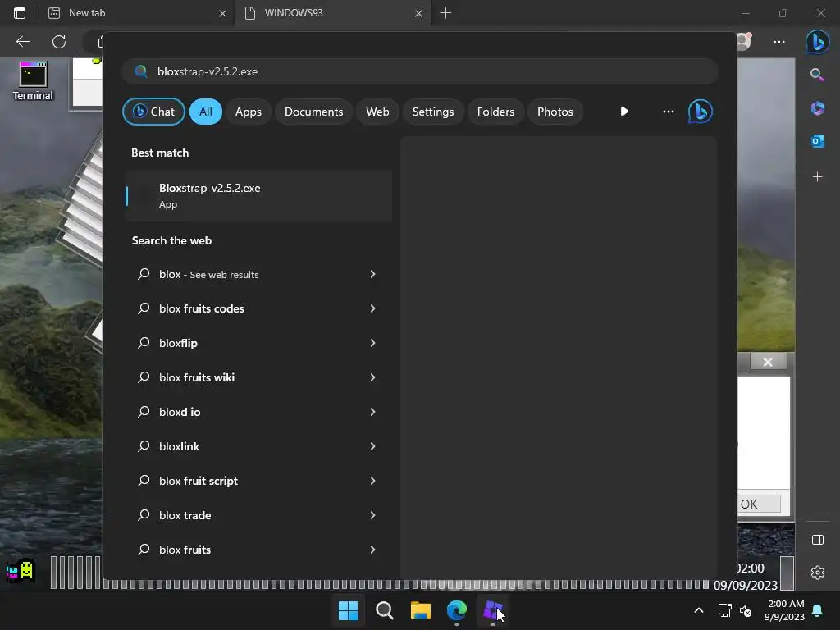Show hidden system tray icons
Screen dimensions: 840x630
point(699,610)
